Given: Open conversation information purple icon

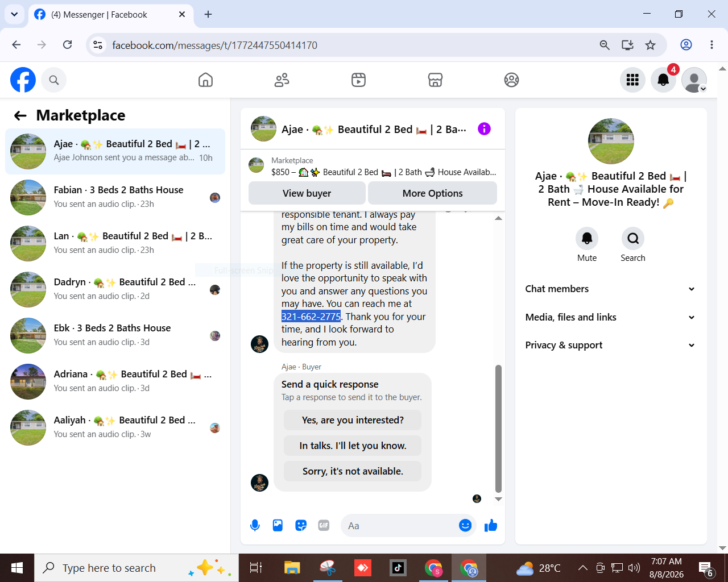Looking at the screenshot, I should [x=484, y=129].
